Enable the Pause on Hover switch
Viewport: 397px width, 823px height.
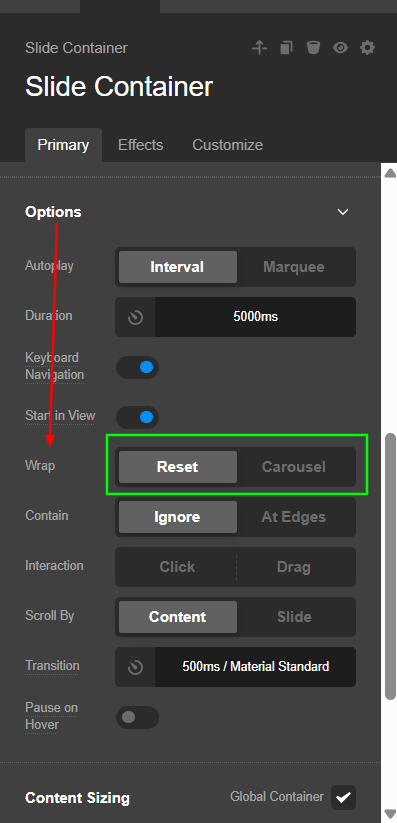(x=137, y=718)
